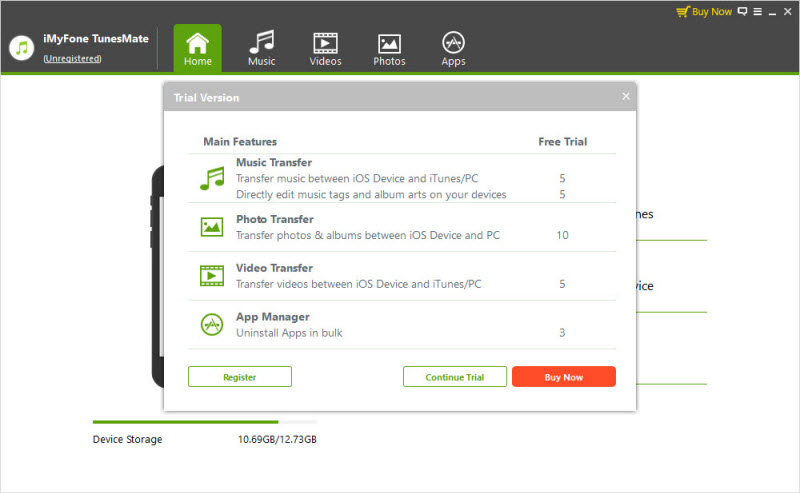Click 'Transfer videos between iOS Device and iTunes/PC'
The image size is (800, 493).
pos(359,284)
